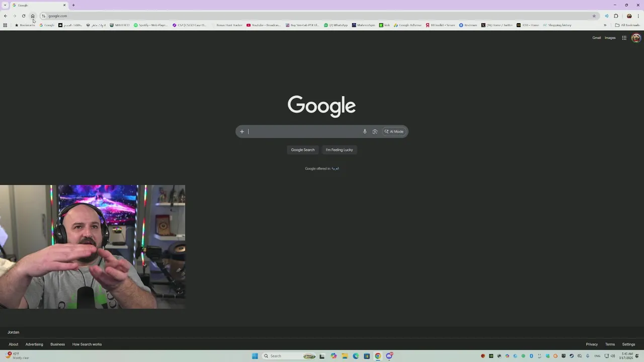
Task: Reload the Google page
Action: click(x=24, y=16)
